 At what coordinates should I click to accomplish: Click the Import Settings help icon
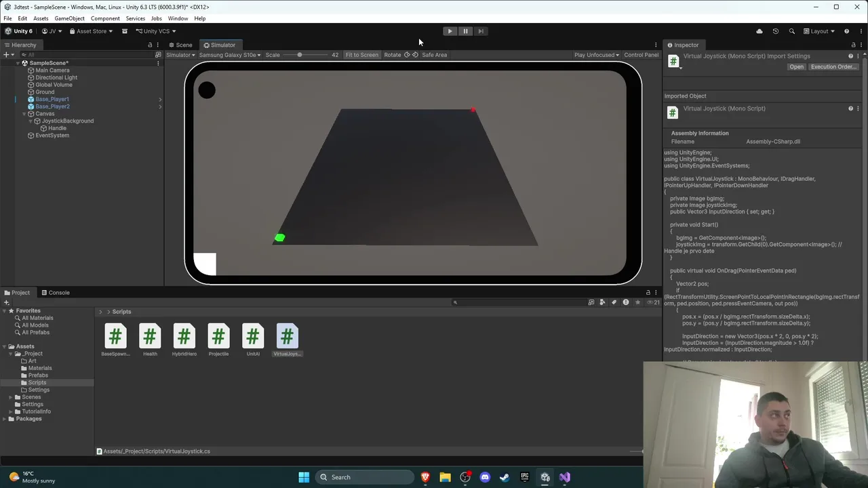[850, 56]
